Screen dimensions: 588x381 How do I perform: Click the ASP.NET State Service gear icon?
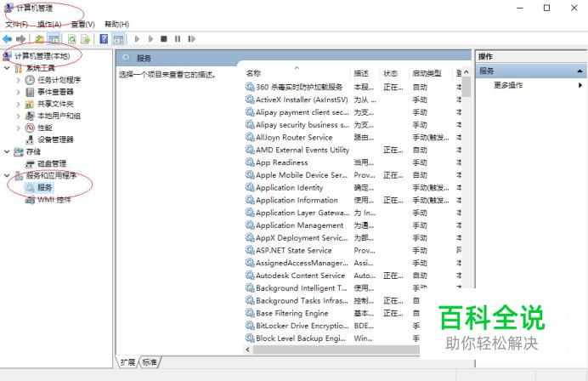click(x=250, y=250)
